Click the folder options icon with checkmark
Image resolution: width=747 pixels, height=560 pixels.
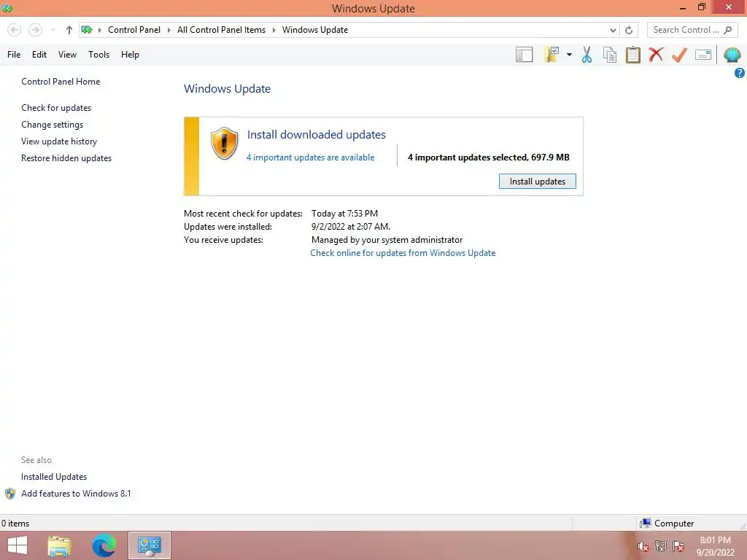[551, 55]
